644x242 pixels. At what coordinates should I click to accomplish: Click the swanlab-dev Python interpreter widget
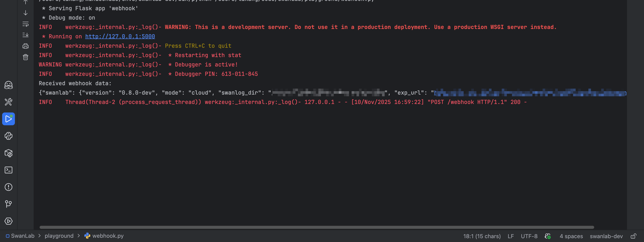pyautogui.click(x=606, y=236)
